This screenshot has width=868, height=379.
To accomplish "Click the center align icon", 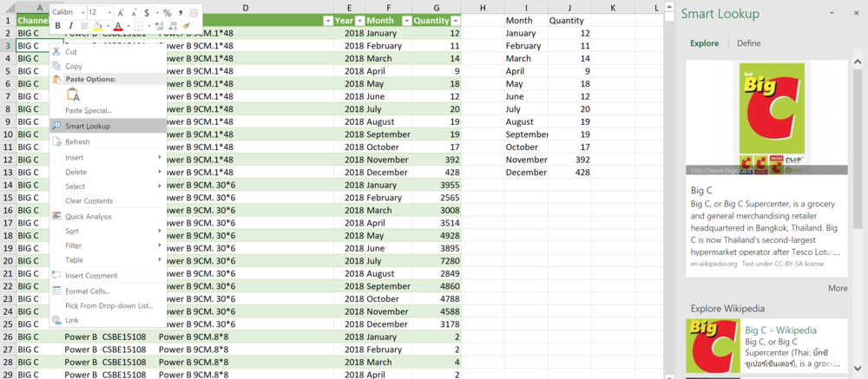I will click(83, 26).
